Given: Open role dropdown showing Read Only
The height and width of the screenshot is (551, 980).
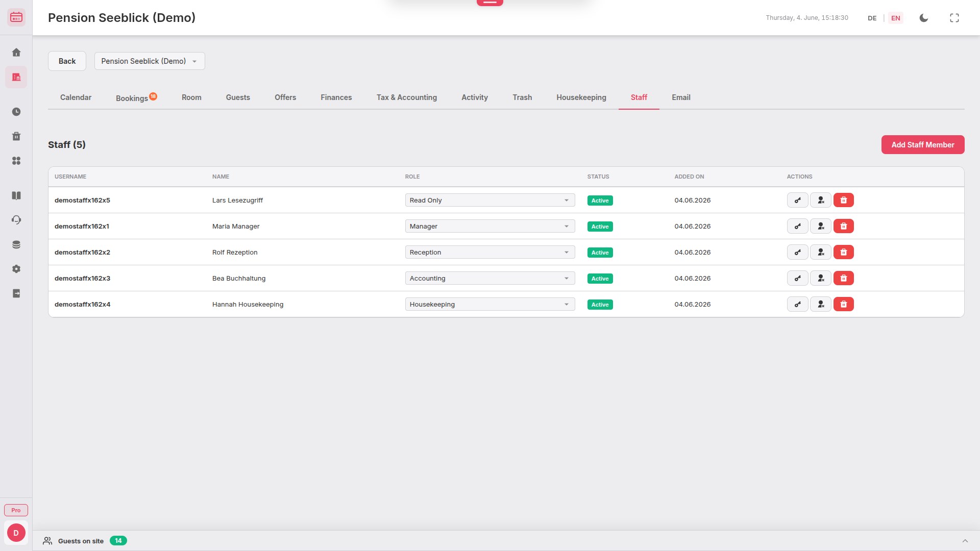Looking at the screenshot, I should click(x=490, y=201).
